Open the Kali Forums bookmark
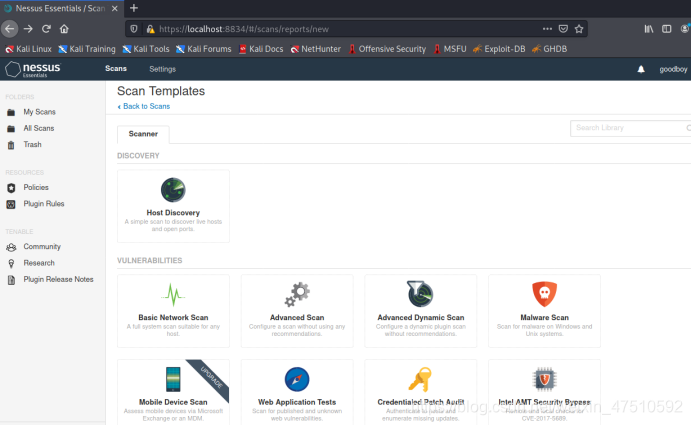This screenshot has width=692, height=425. click(203, 49)
